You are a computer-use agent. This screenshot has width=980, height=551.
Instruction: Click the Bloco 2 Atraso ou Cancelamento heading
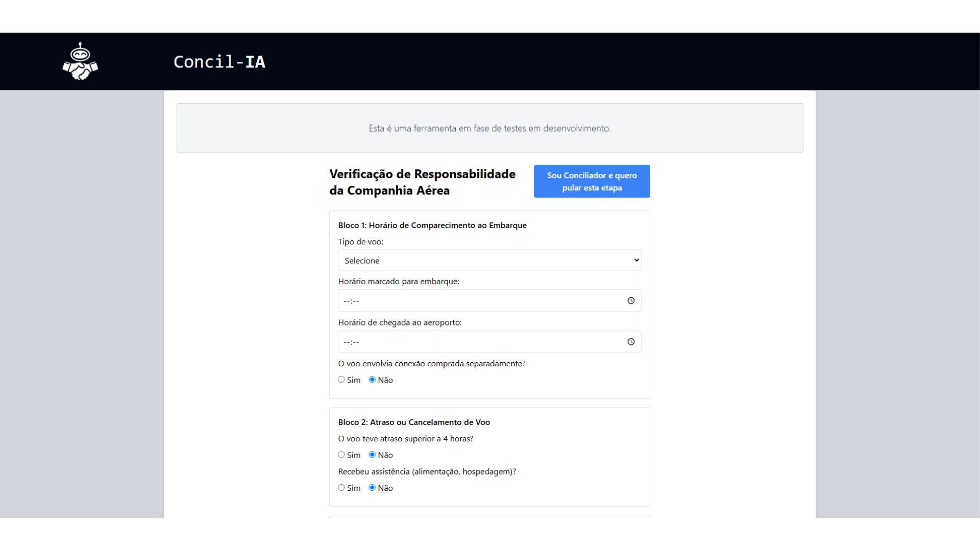coord(413,422)
